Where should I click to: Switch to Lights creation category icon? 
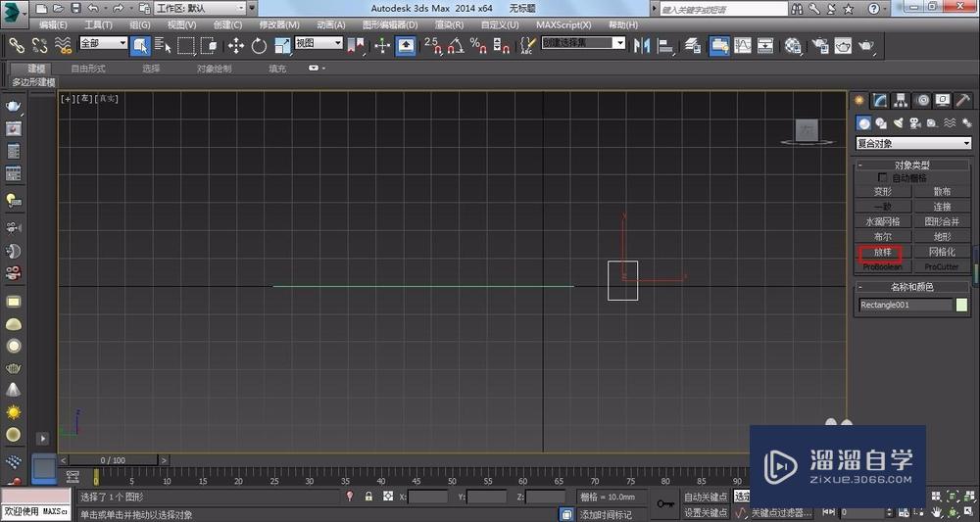click(x=898, y=123)
